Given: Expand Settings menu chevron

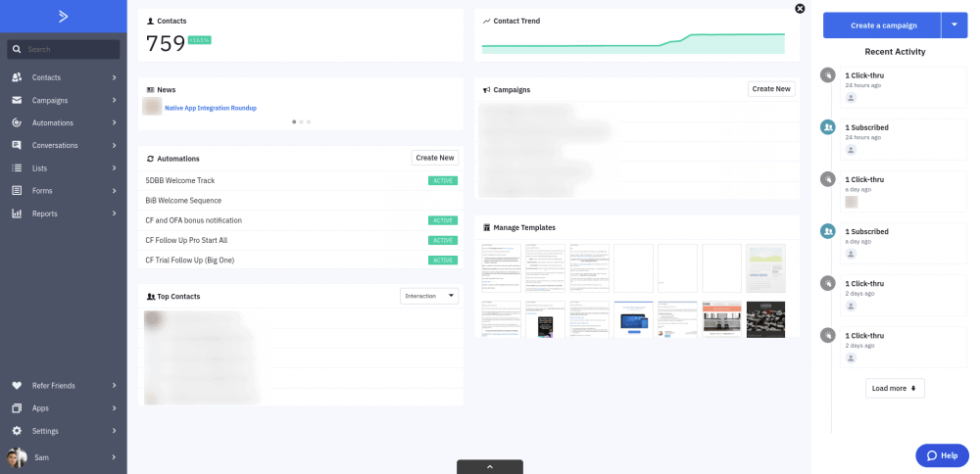Looking at the screenshot, I should [115, 431].
